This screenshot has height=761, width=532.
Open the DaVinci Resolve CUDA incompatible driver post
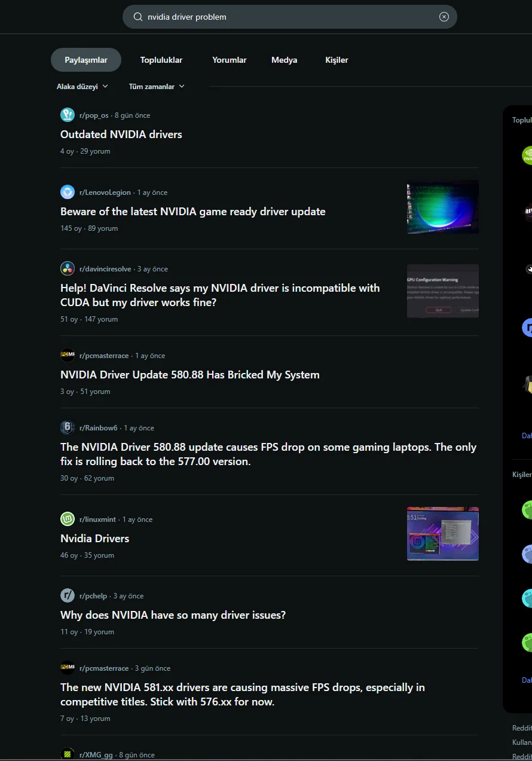point(220,295)
